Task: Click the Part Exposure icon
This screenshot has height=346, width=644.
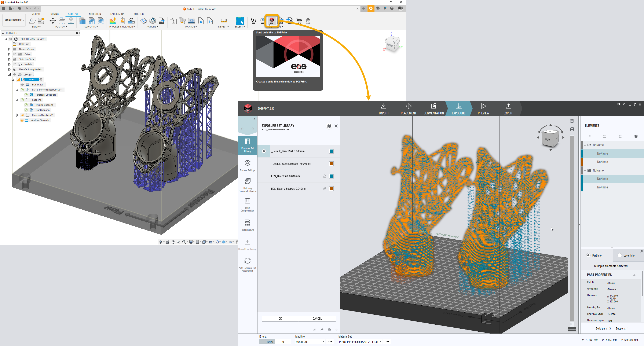Action: (247, 225)
